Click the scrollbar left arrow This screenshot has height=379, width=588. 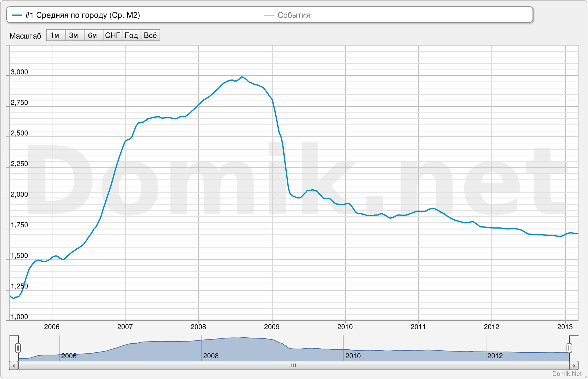[x=14, y=365]
